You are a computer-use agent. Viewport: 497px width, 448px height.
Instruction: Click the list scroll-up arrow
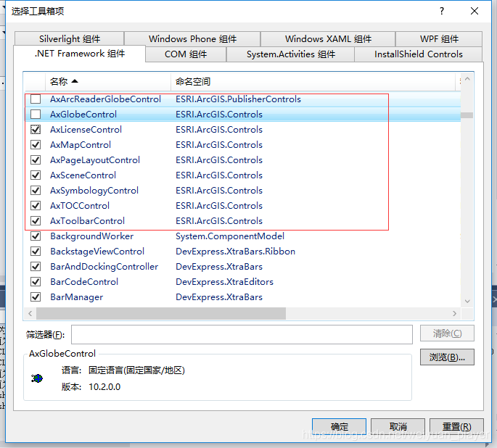pos(467,79)
